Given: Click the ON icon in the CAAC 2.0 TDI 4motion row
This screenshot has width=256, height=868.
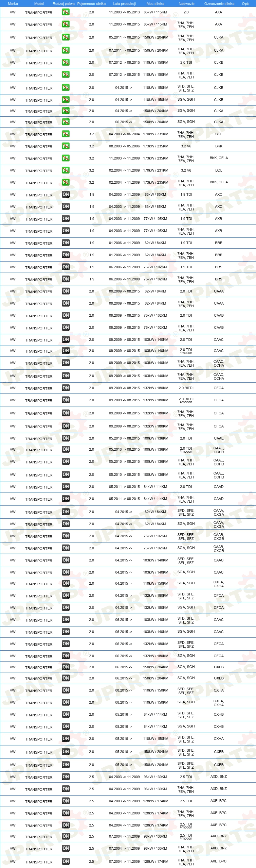Looking at the screenshot, I should point(65,351).
